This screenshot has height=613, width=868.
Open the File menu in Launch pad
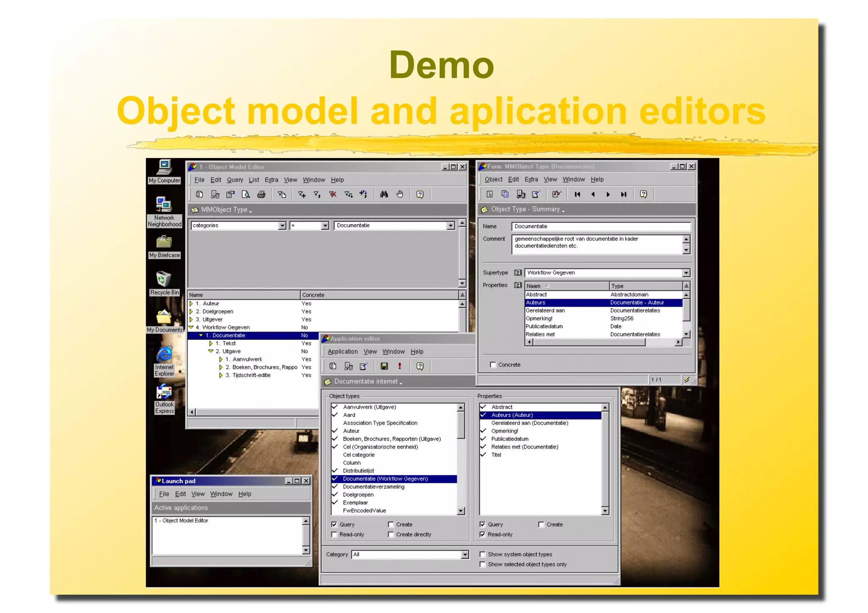pos(164,494)
